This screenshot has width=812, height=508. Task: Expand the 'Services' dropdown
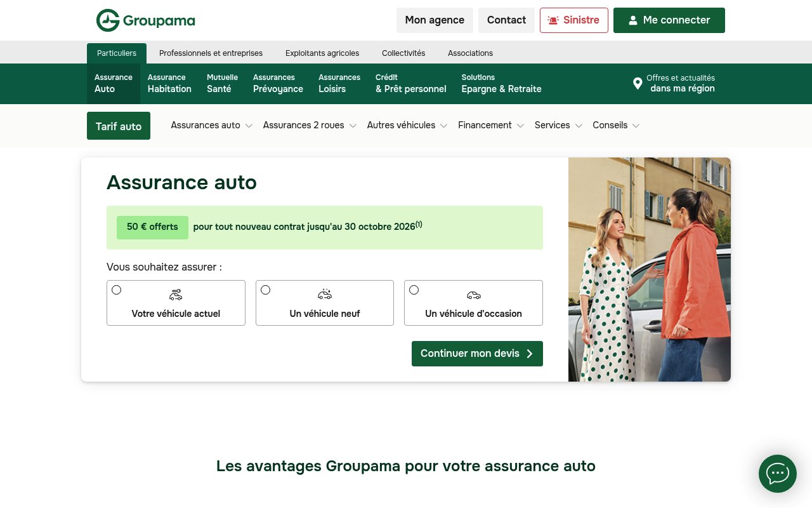click(x=558, y=125)
